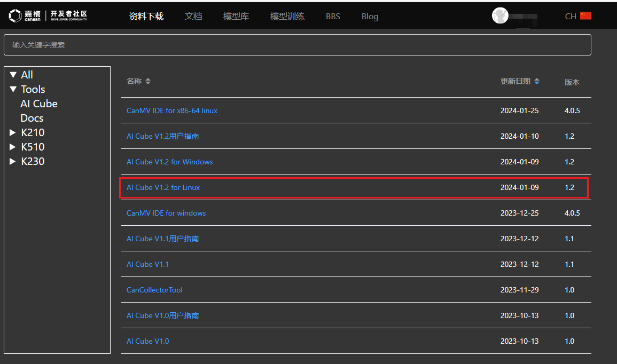The image size is (617, 364).
Task: Open AI Cube V1.0用户指南 link
Action: 162,315
